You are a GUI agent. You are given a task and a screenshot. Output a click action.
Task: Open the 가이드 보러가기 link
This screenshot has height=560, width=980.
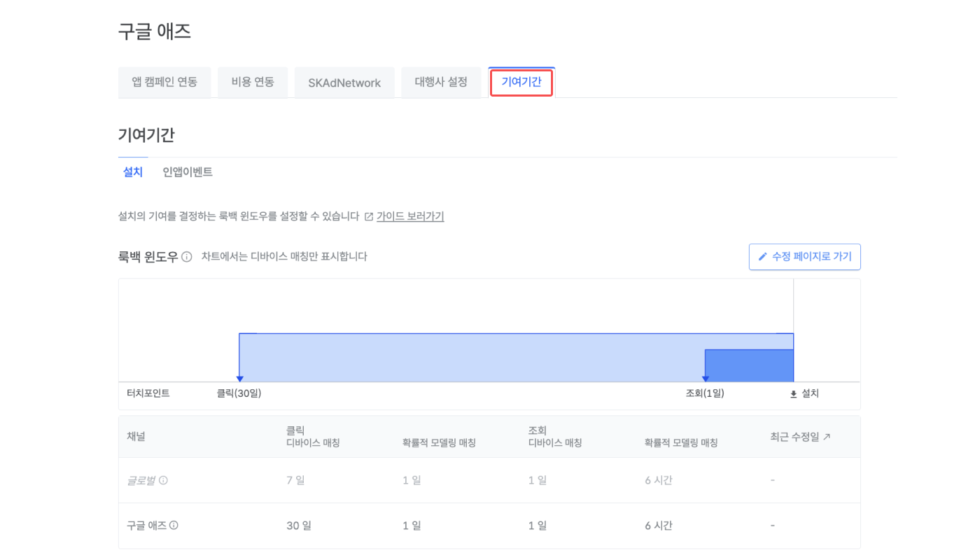(x=410, y=216)
